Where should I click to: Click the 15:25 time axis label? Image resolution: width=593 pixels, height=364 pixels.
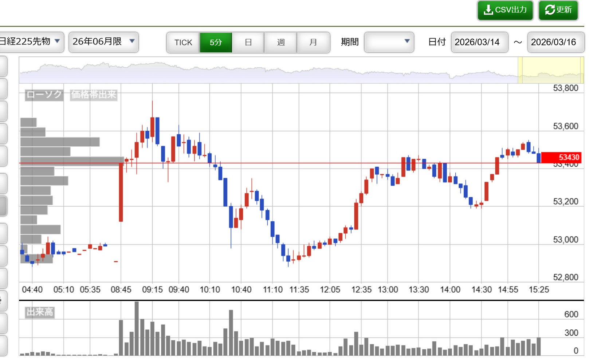click(539, 290)
